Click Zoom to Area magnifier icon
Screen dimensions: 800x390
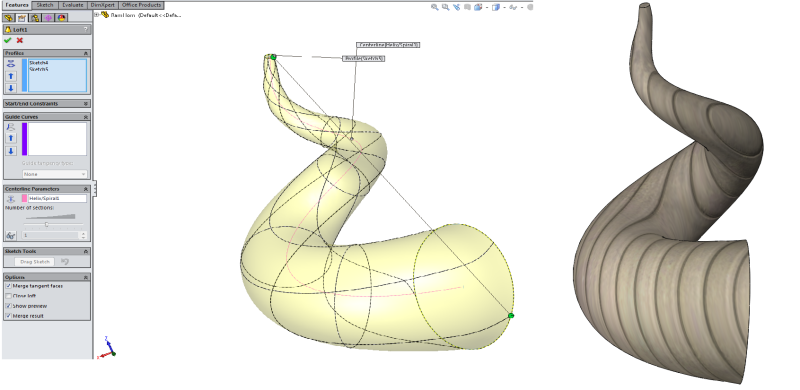445,7
